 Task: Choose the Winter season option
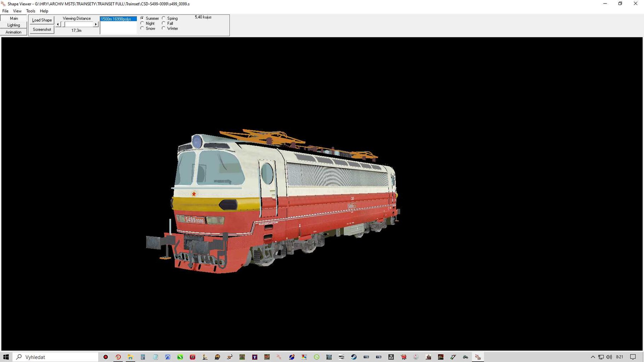pyautogui.click(x=164, y=28)
